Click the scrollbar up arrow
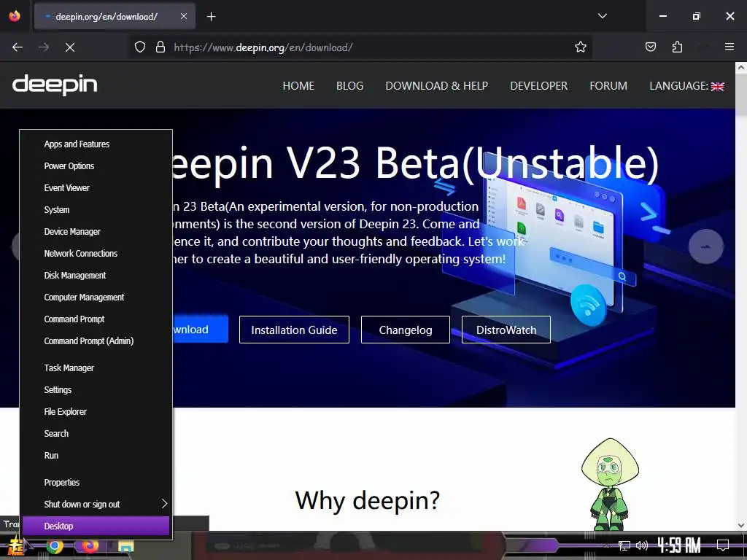 pos(741,68)
